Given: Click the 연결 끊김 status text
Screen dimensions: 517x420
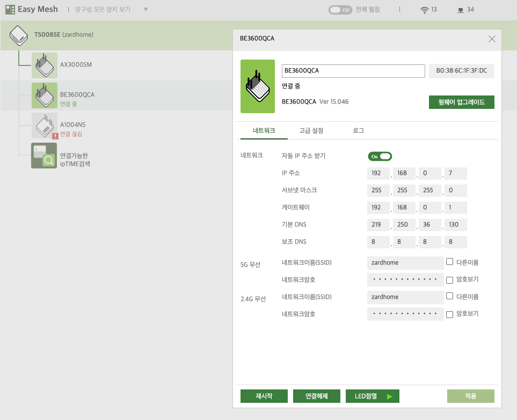Looking at the screenshot, I should [71, 134].
